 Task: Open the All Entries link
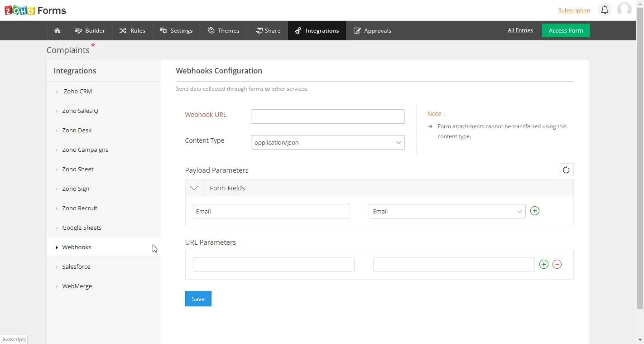click(520, 30)
